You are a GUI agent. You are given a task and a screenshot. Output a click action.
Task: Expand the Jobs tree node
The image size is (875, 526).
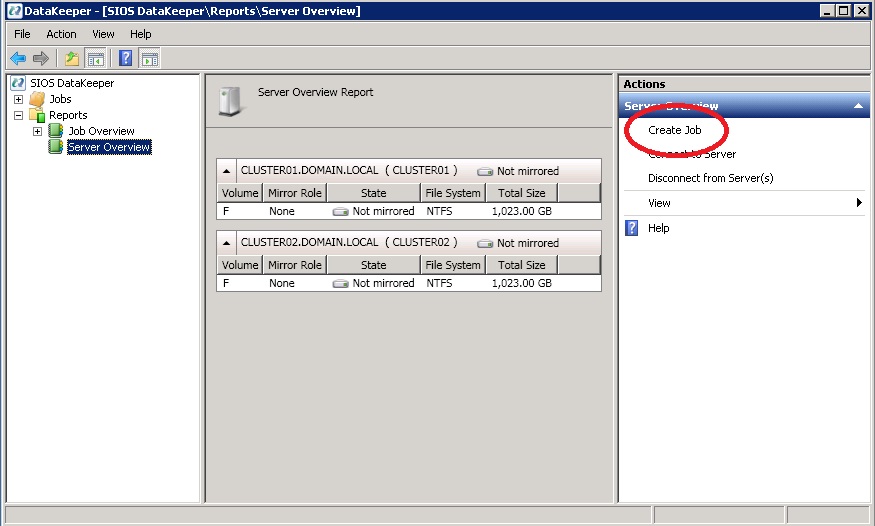(x=18, y=99)
